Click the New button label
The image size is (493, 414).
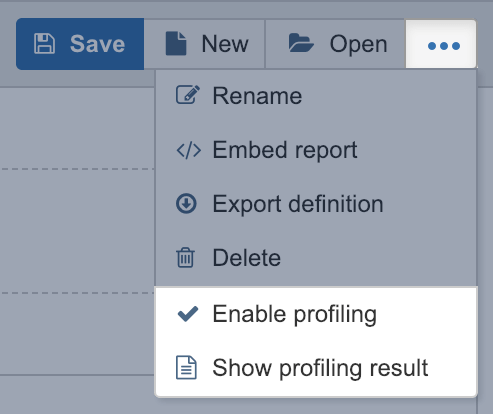[225, 44]
